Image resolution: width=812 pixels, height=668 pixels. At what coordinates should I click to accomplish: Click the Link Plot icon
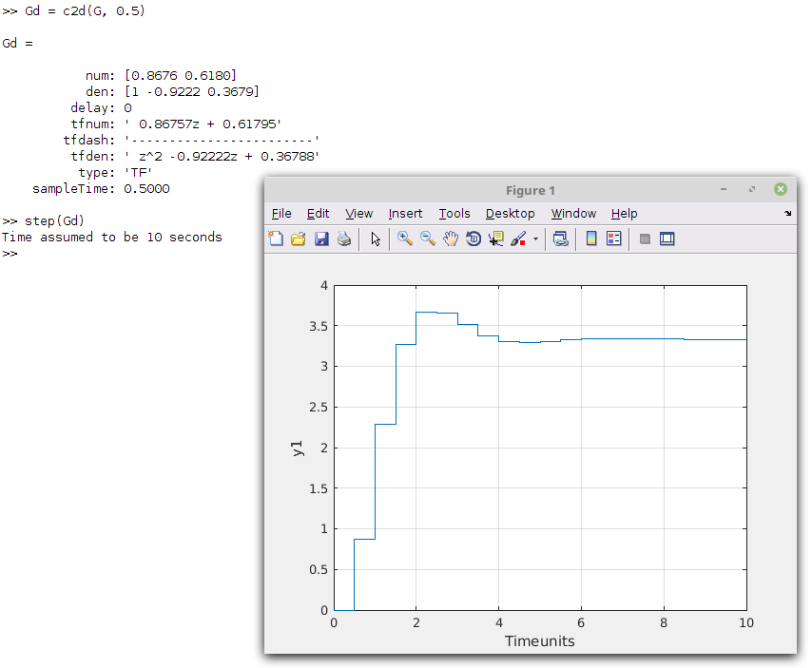(561, 239)
